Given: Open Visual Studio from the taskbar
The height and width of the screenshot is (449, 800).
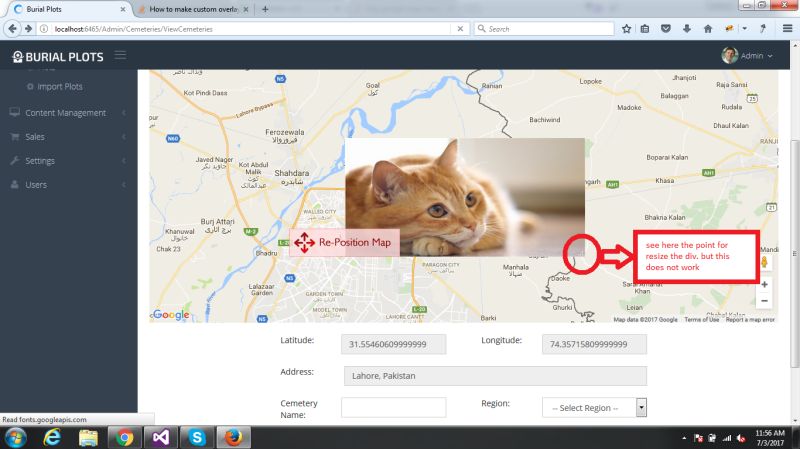Looking at the screenshot, I should 160,438.
